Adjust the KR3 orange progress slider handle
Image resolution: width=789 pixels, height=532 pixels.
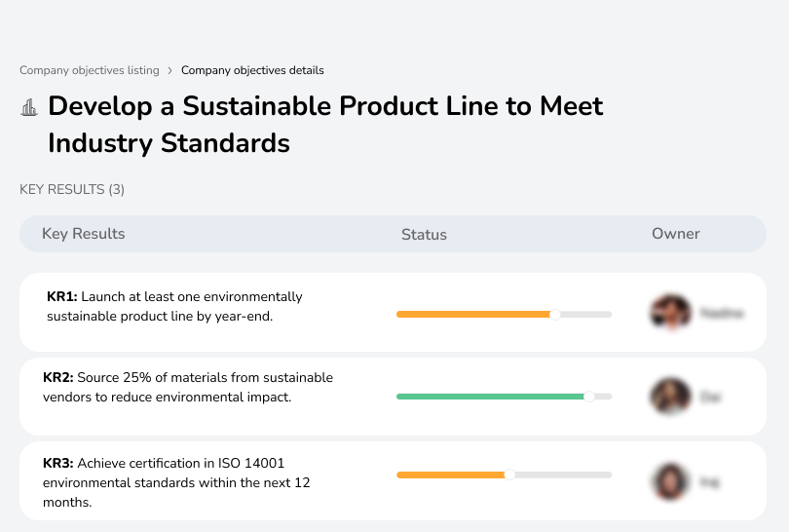pyautogui.click(x=509, y=475)
